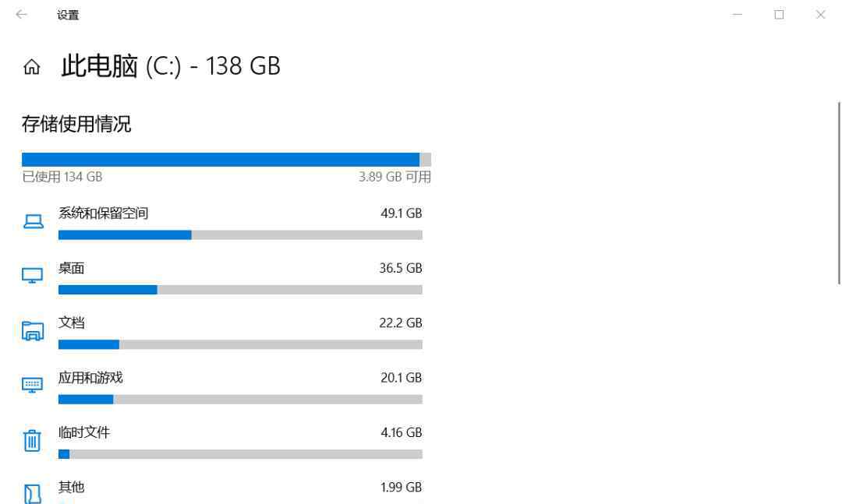The width and height of the screenshot is (842, 504).
Task: Click the laptop icon for system storage
Action: click(34, 221)
